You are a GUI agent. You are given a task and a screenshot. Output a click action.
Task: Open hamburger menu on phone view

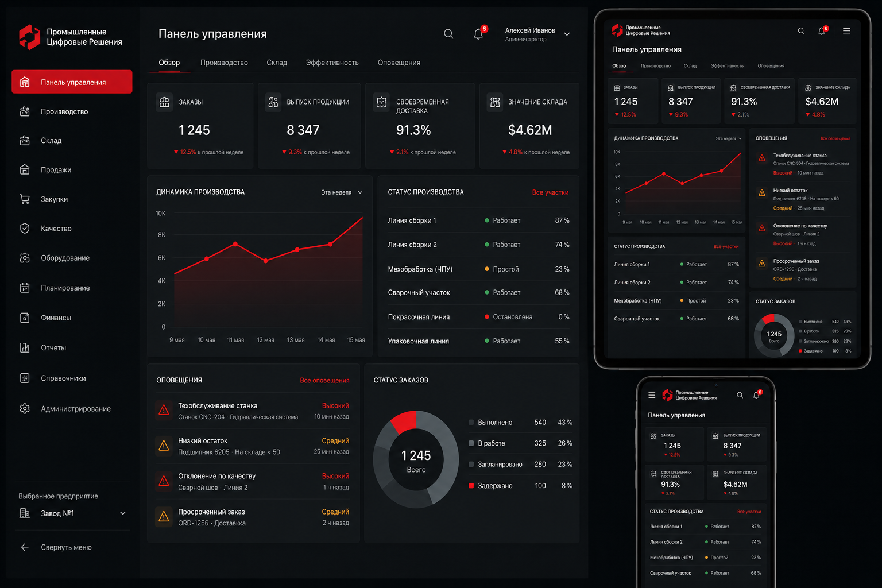pos(652,395)
